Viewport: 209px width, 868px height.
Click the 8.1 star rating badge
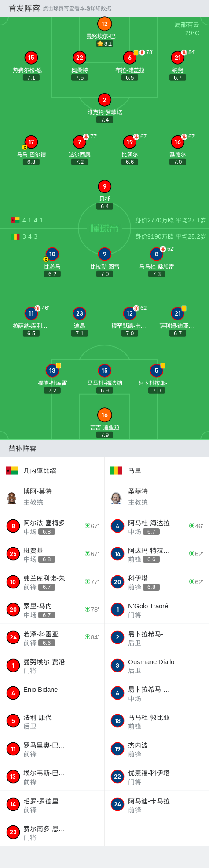(105, 44)
